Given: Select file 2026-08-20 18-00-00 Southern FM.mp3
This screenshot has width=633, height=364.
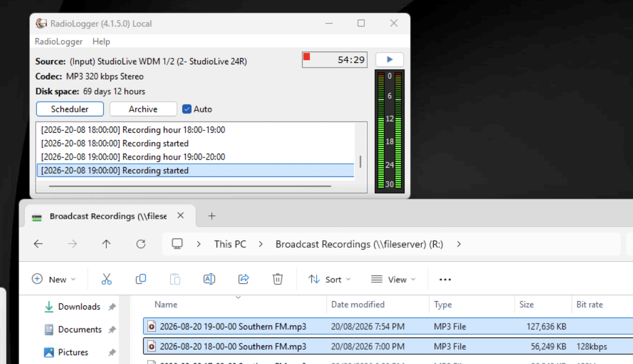Looking at the screenshot, I should pyautogui.click(x=233, y=347).
